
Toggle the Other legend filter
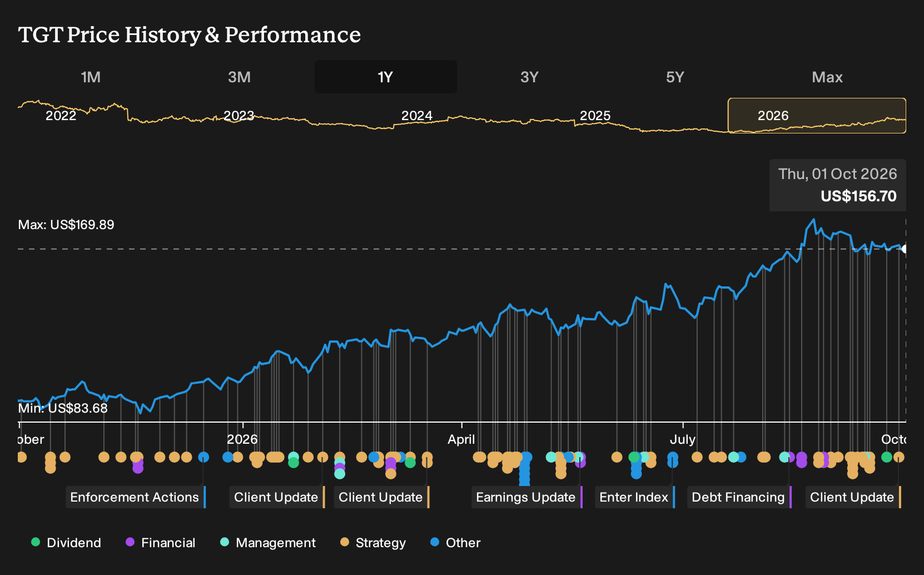[455, 542]
